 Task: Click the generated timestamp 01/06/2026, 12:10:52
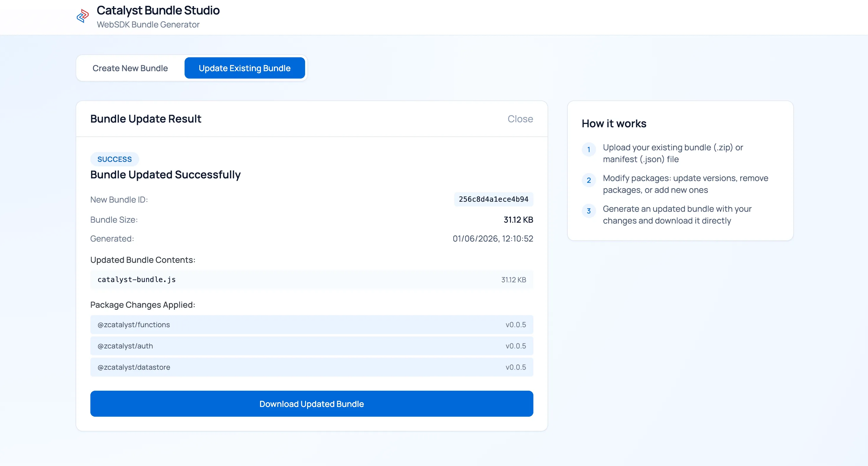click(493, 239)
